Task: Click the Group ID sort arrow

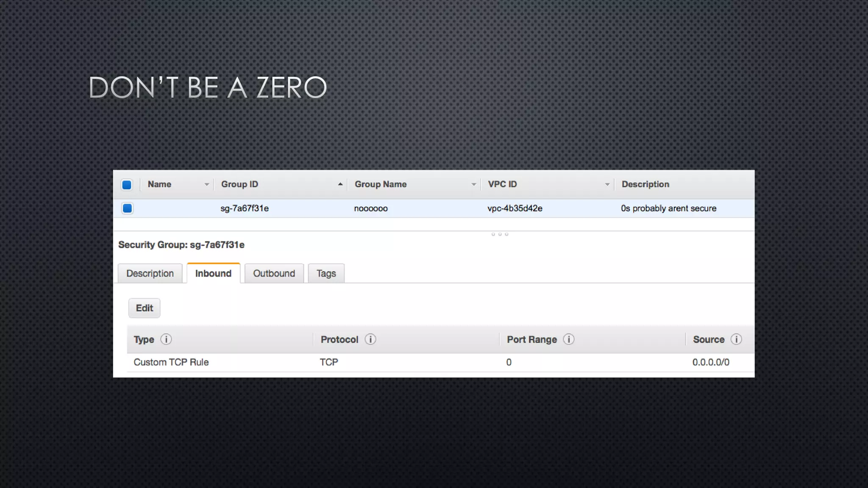Action: (340, 184)
